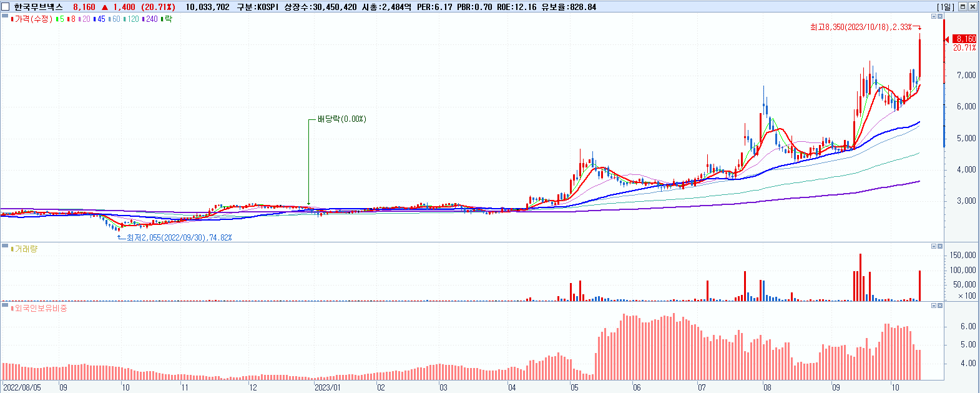Click the change value 1,400 in the header
The image size is (980, 393).
124,7
